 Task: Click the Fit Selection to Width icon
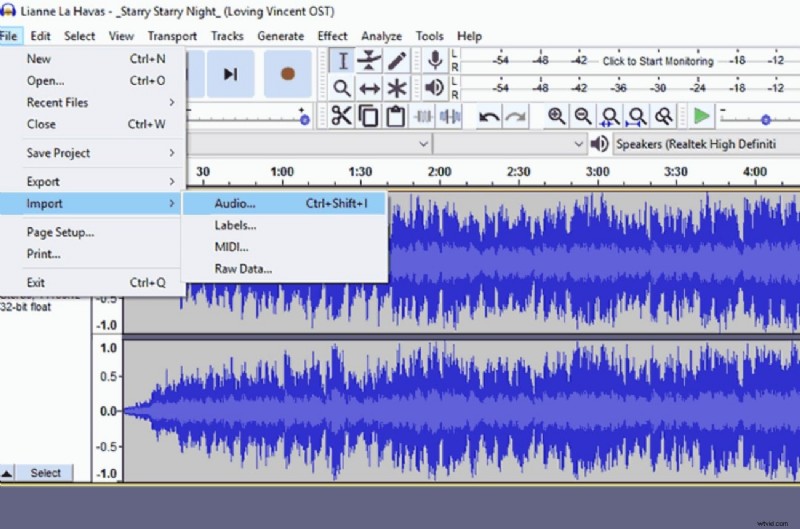(610, 116)
